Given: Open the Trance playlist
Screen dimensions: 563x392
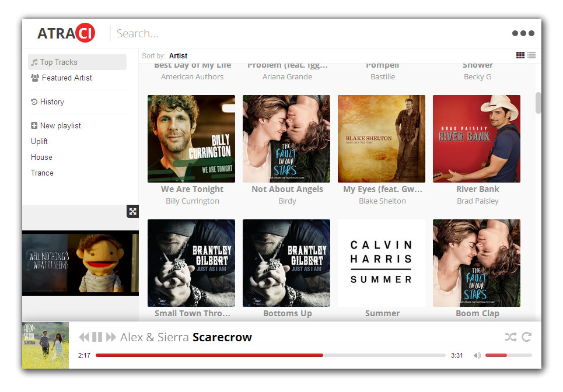Looking at the screenshot, I should (42, 173).
